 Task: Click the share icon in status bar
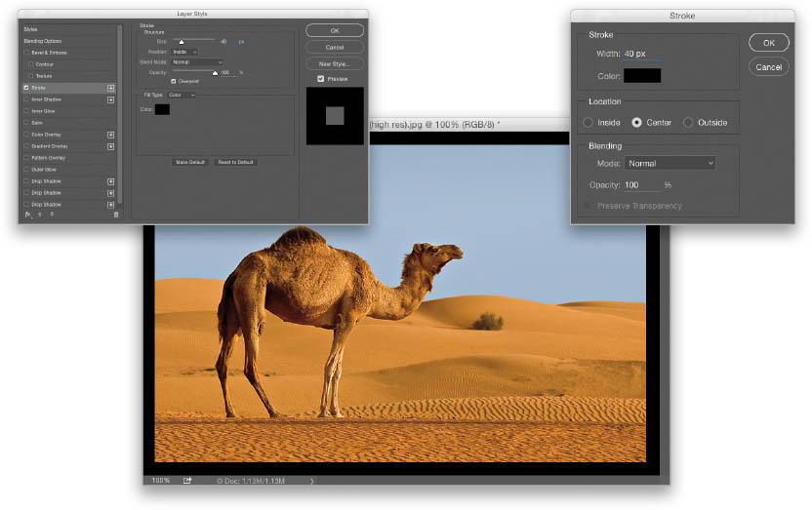pyautogui.click(x=187, y=480)
